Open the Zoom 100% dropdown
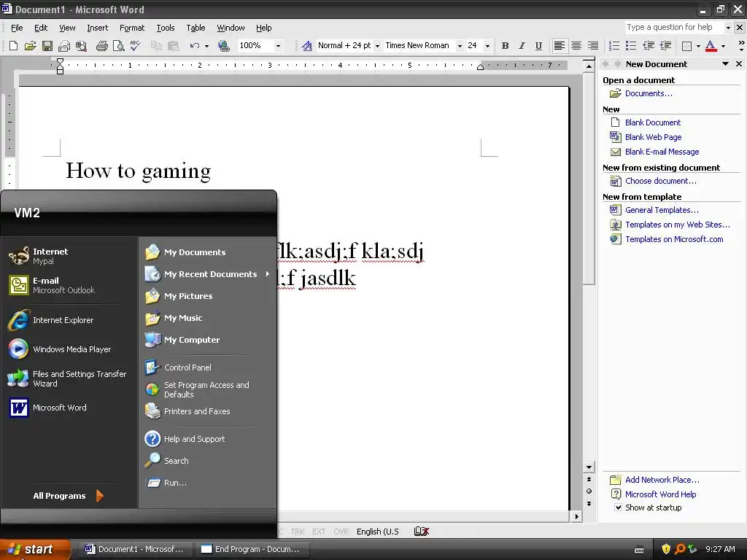Viewport: 747px width, 560px height. coord(278,46)
